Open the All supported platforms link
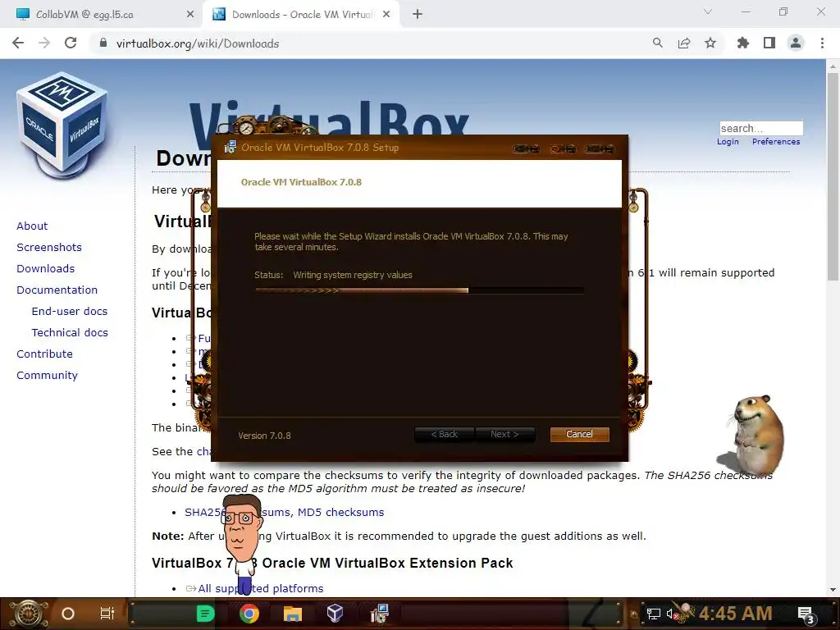 (260, 588)
